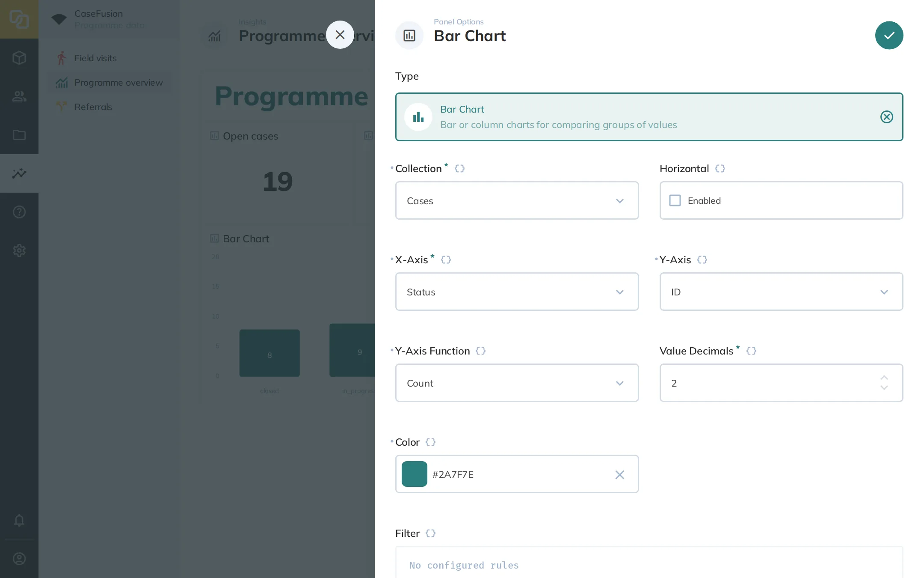The width and height of the screenshot is (924, 578).
Task: Enable the Horizontal checkbox
Action: (675, 200)
